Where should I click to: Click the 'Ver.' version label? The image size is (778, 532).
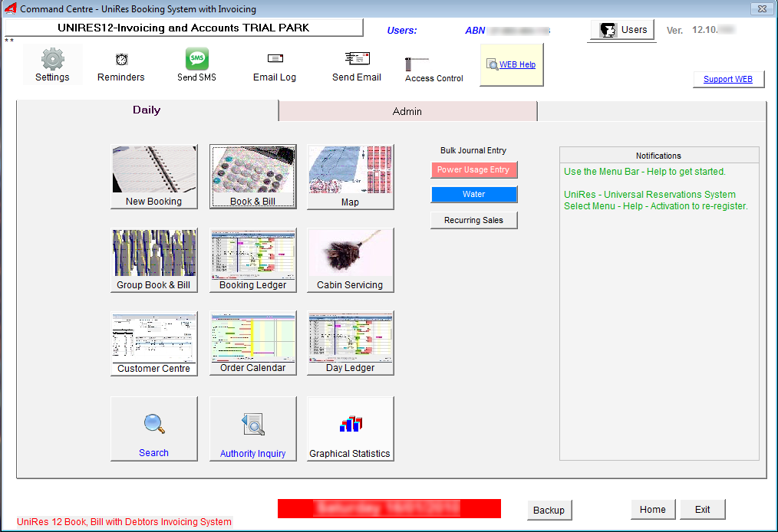tap(674, 31)
